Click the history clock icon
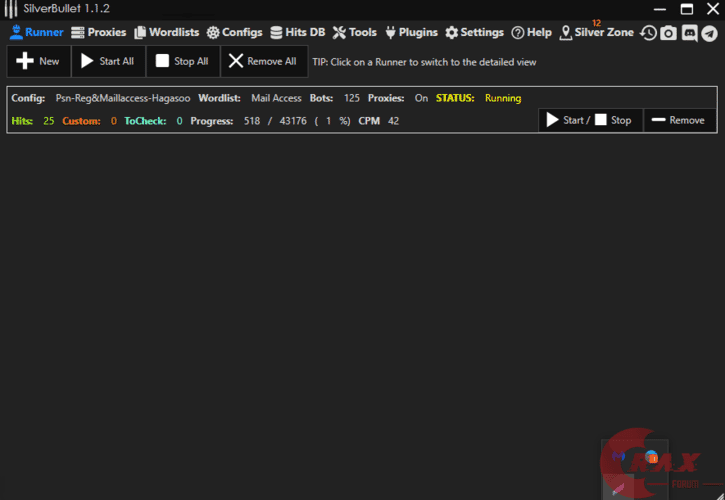The width and height of the screenshot is (725, 500). tap(648, 33)
